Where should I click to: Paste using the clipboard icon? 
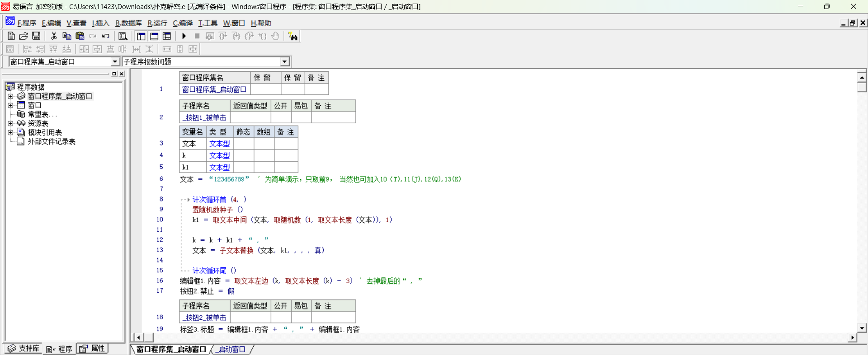[x=80, y=36]
